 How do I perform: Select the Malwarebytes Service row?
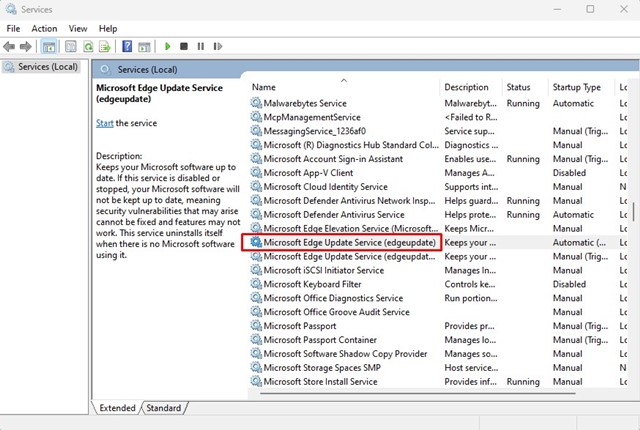tap(304, 103)
